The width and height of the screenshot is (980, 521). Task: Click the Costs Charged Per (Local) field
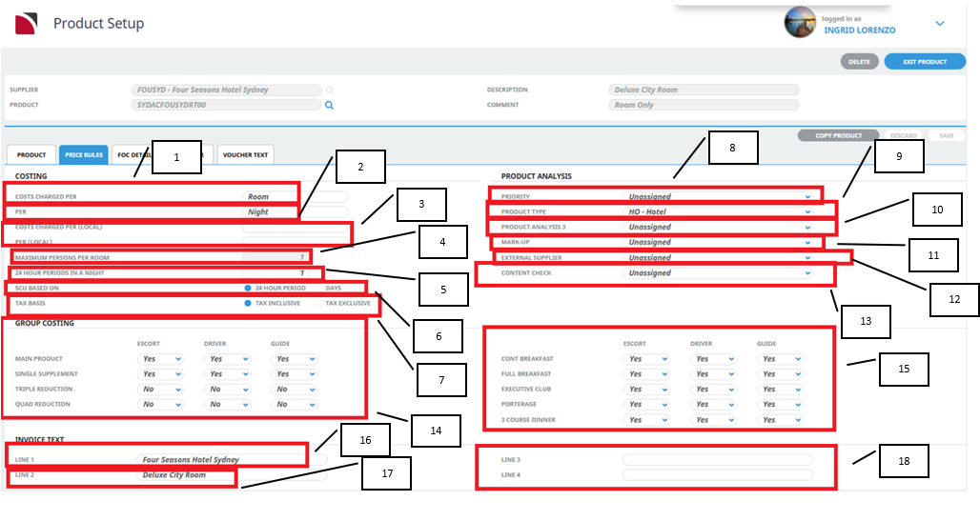click(295, 228)
